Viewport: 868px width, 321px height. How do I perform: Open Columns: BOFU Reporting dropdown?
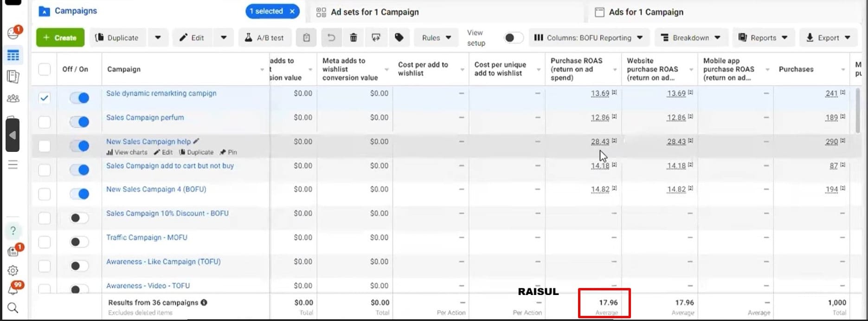click(588, 38)
